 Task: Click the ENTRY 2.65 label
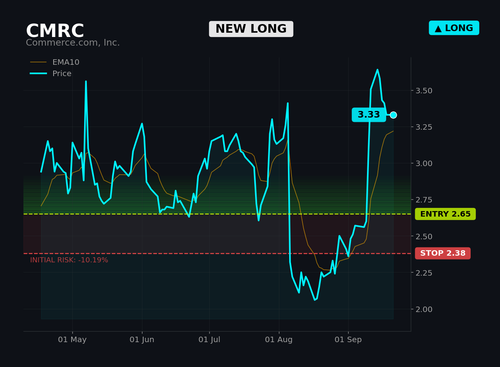(445, 214)
